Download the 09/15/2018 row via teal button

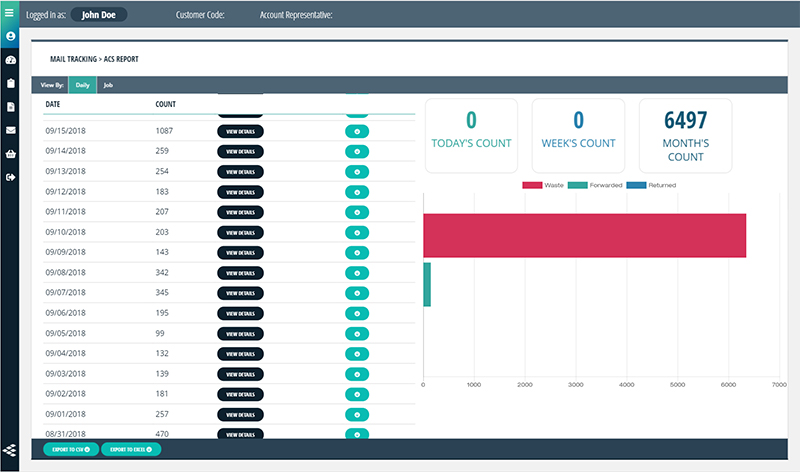pos(357,132)
